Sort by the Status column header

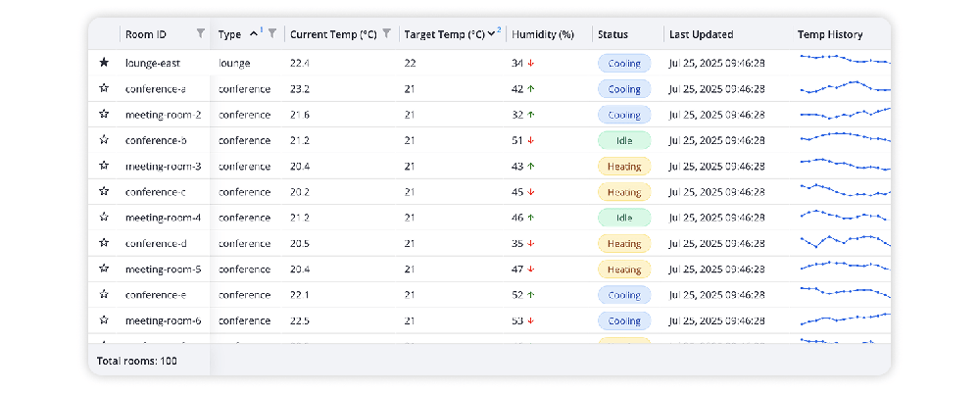[612, 34]
